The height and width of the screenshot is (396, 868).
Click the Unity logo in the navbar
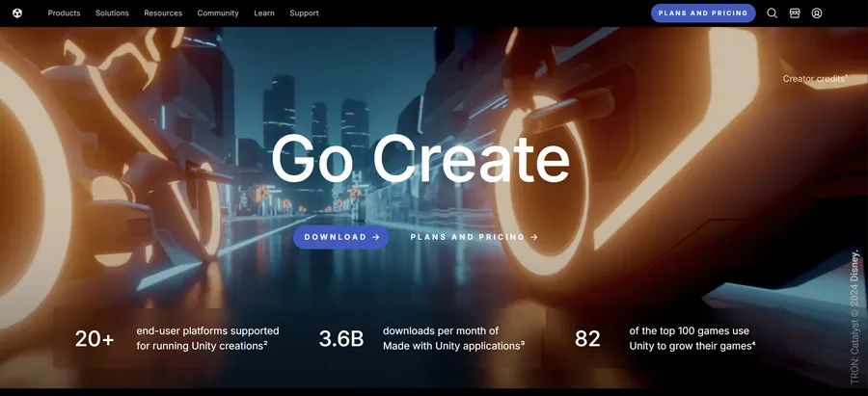(17, 13)
